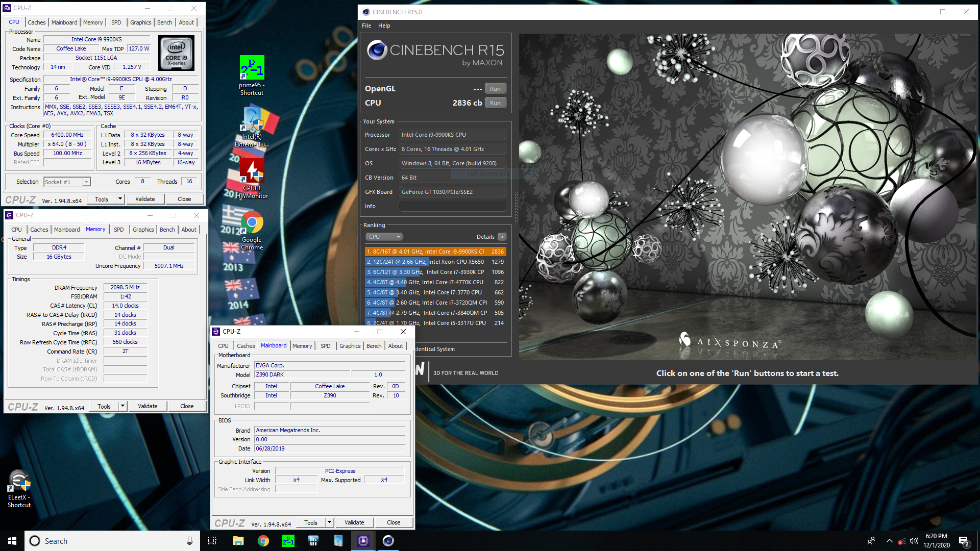Click the Windows Start button
This screenshot has width=980, height=551.
(12, 541)
